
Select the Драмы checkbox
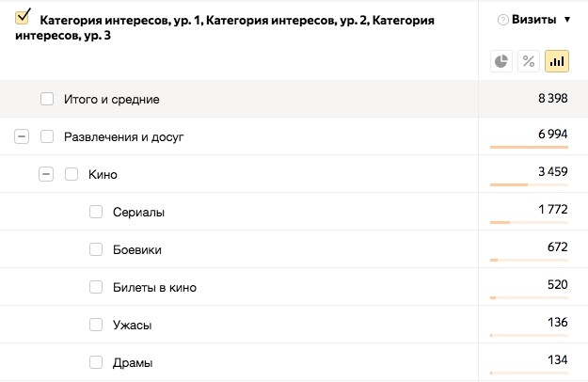(96, 362)
